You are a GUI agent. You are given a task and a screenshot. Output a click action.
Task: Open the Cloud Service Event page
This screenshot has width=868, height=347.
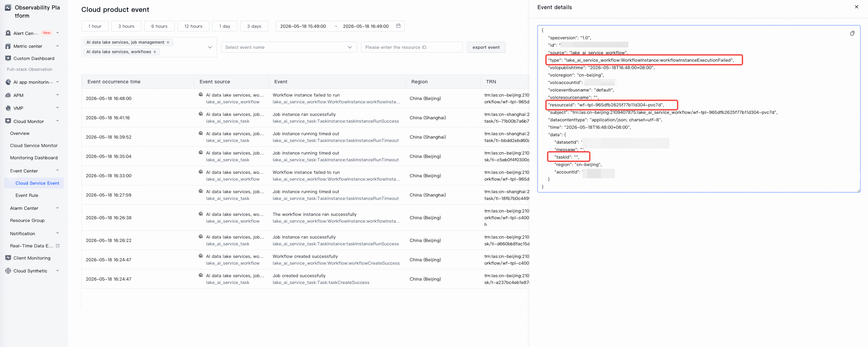[x=34, y=183]
